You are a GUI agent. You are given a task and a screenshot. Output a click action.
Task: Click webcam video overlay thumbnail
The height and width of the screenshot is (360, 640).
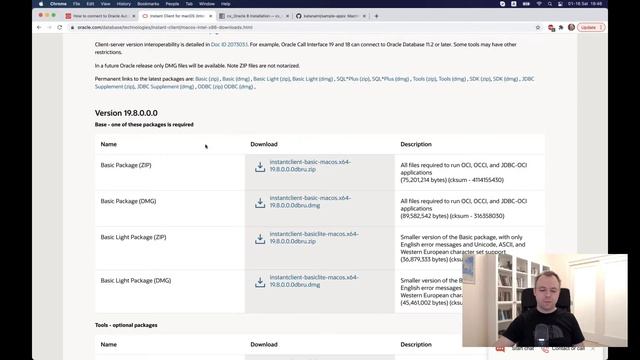(x=545, y=300)
